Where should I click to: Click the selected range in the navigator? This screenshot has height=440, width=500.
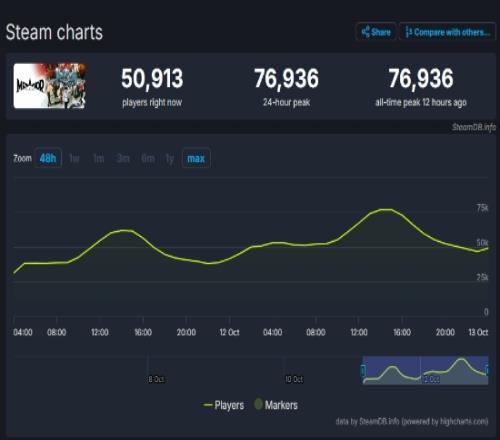[x=425, y=370]
